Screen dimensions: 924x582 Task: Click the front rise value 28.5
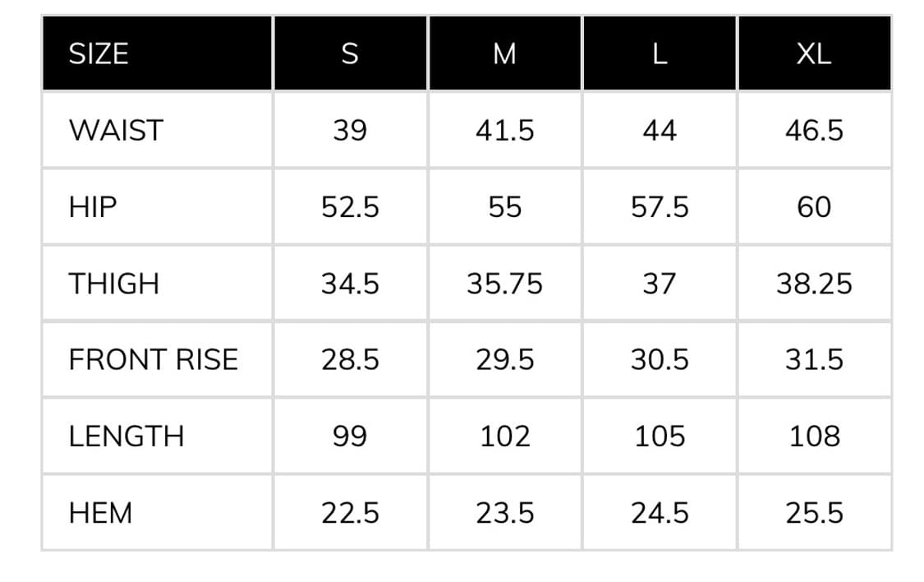coord(350,360)
